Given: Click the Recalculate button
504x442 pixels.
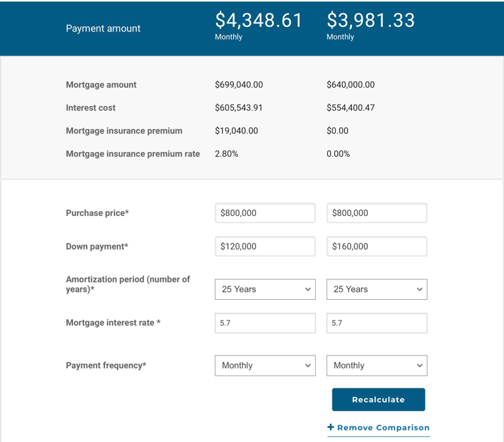Looking at the screenshot, I should (379, 400).
